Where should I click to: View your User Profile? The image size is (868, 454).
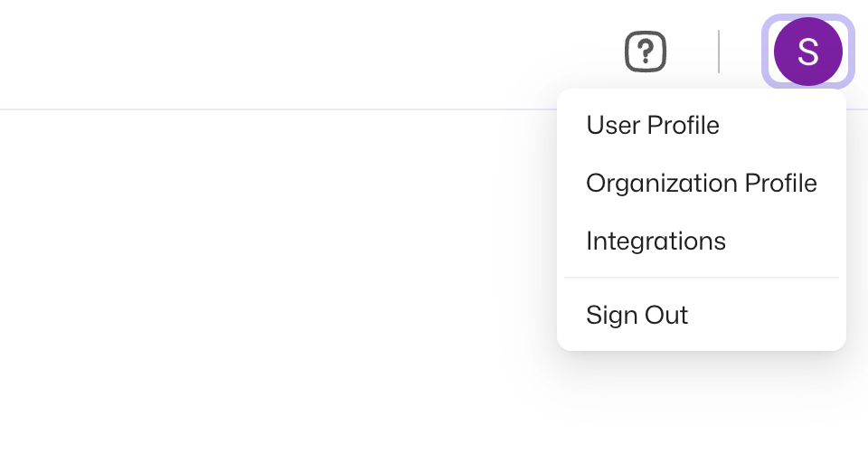tap(653, 125)
